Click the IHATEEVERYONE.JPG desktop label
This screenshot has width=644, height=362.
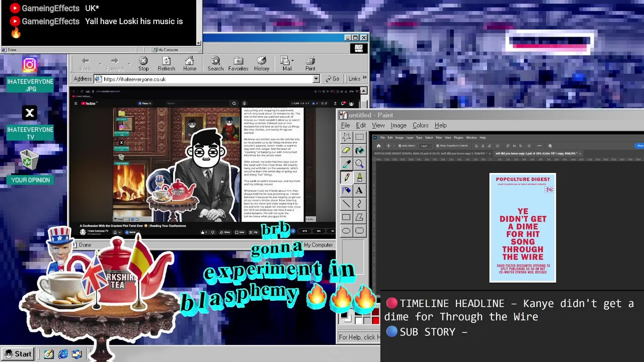30,85
